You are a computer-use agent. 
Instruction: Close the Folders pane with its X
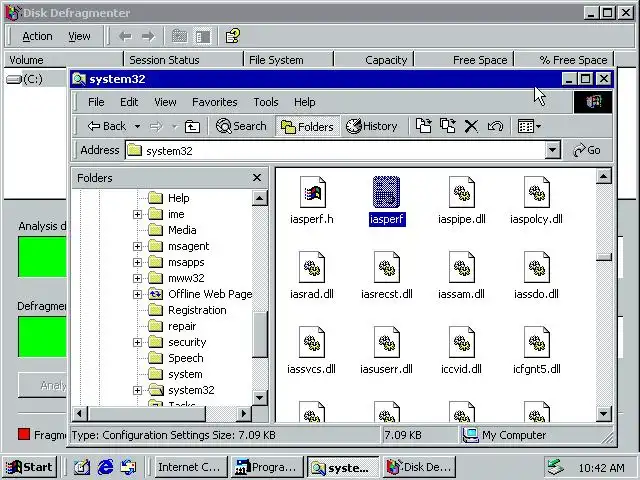click(257, 178)
